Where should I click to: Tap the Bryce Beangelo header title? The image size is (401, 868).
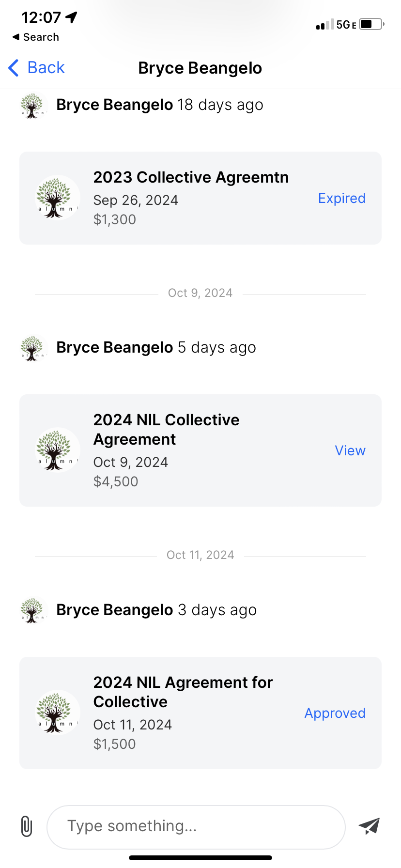[x=200, y=68]
